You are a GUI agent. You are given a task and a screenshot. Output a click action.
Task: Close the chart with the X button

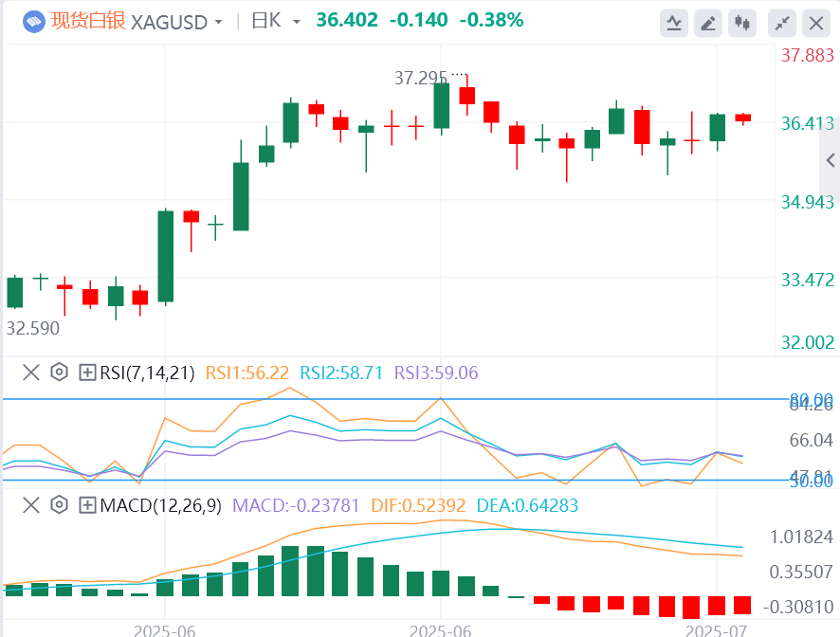[816, 23]
